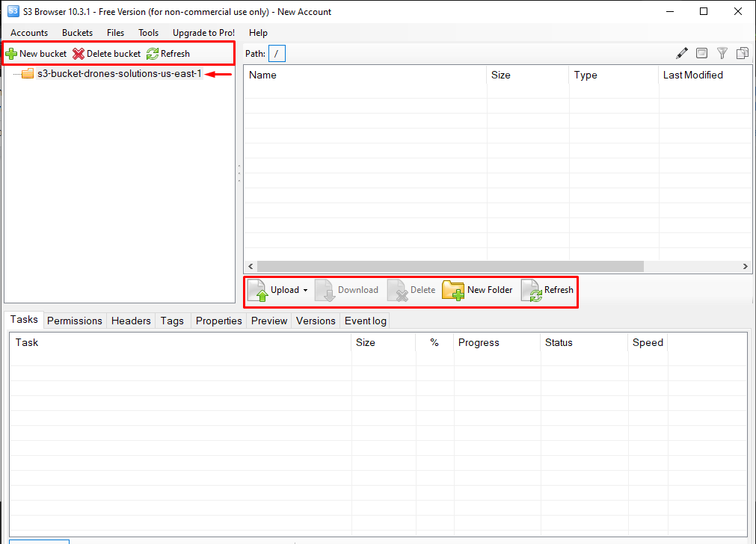Click the icon left of the filter funnel
This screenshot has width=756, height=544.
[x=701, y=53]
